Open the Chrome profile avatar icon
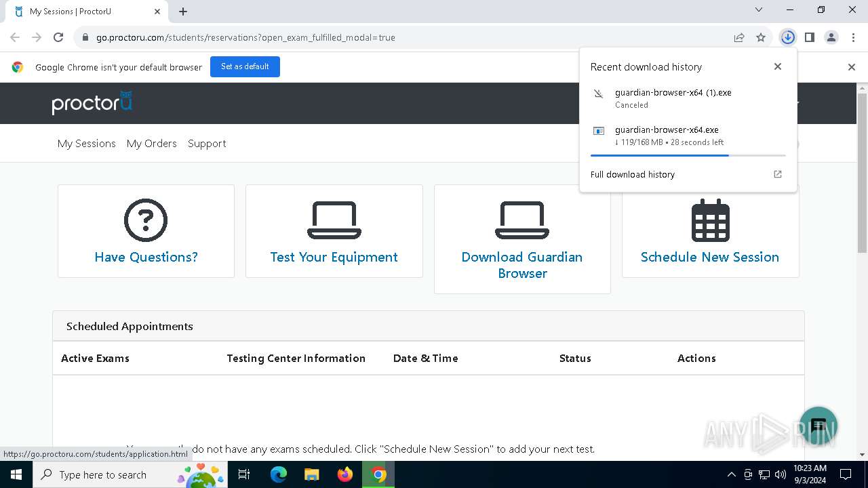The image size is (868, 488). click(831, 37)
